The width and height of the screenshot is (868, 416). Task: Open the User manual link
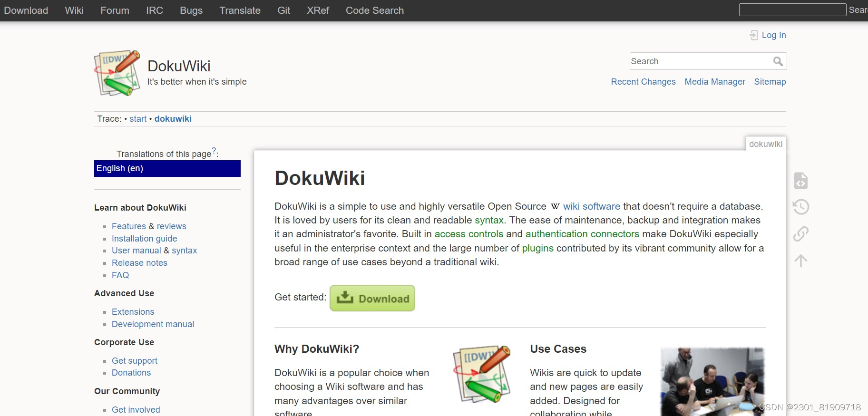(137, 251)
